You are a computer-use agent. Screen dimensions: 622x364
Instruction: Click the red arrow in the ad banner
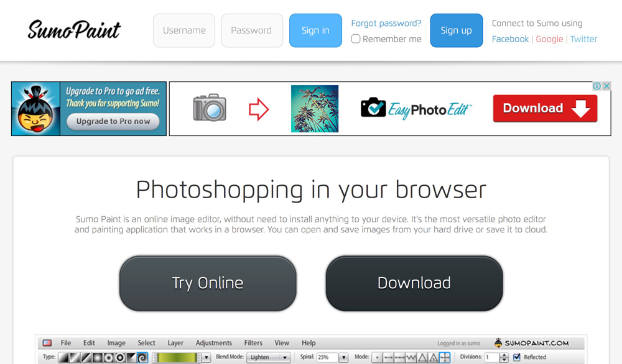[x=259, y=109]
